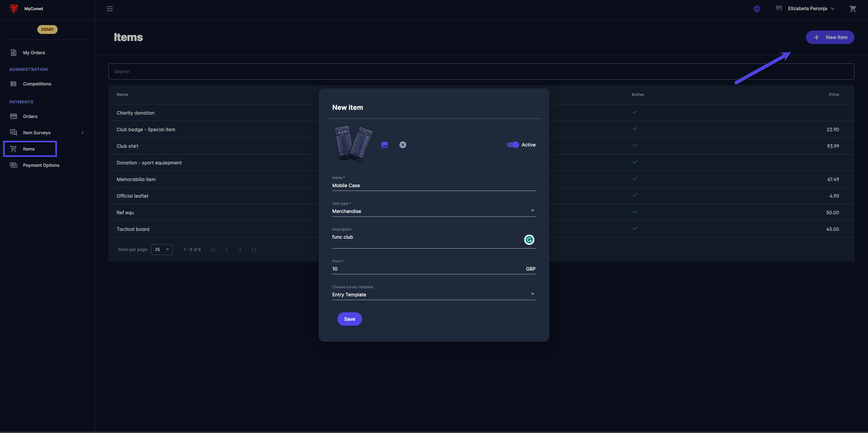The image size is (868, 433).
Task: Click the New Item button
Action: coord(830,37)
